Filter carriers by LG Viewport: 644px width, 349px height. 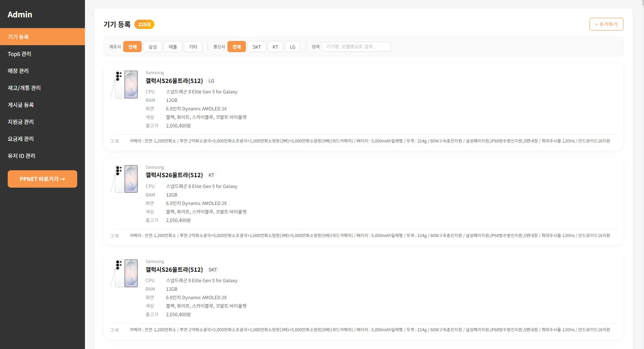tap(293, 47)
